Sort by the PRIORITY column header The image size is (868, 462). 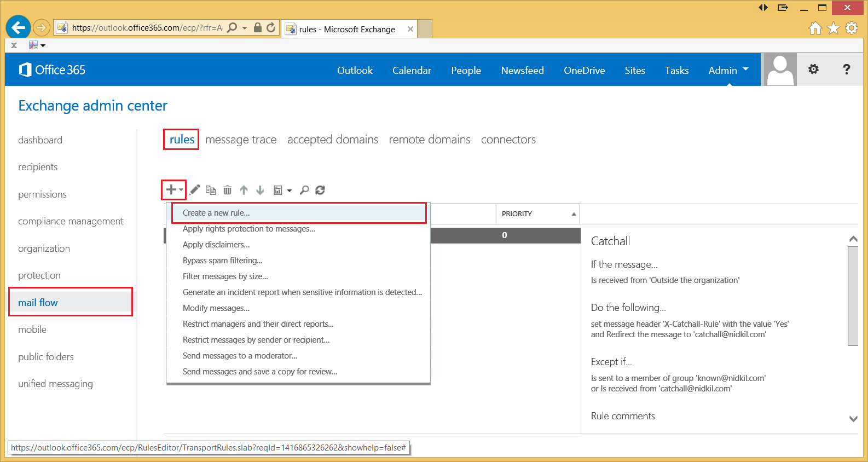tap(538, 213)
